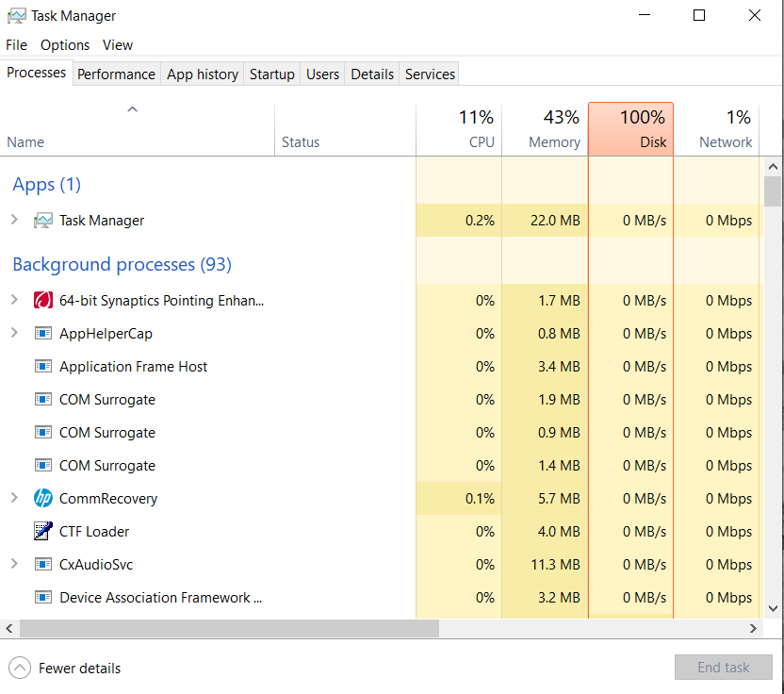Switch to the Details tab

tap(372, 74)
